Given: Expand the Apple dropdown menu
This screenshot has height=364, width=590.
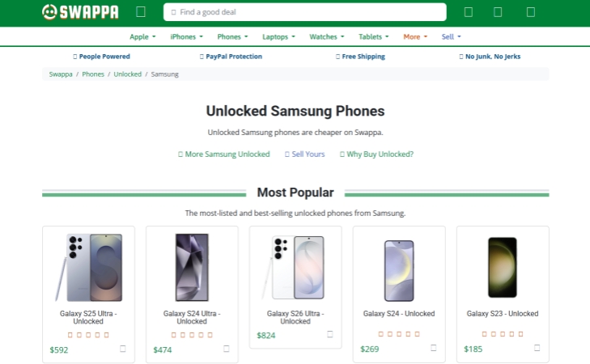Looking at the screenshot, I should click(142, 37).
